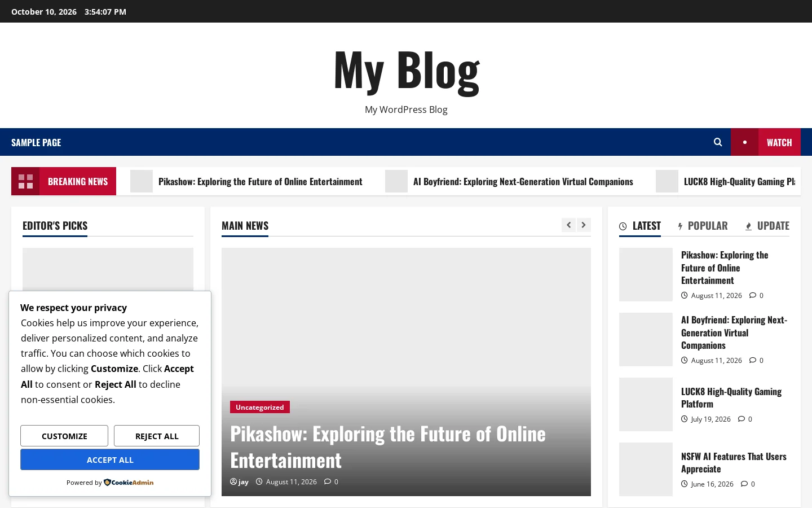Click Reject All cookies button
This screenshot has height=508, width=812.
157,436
